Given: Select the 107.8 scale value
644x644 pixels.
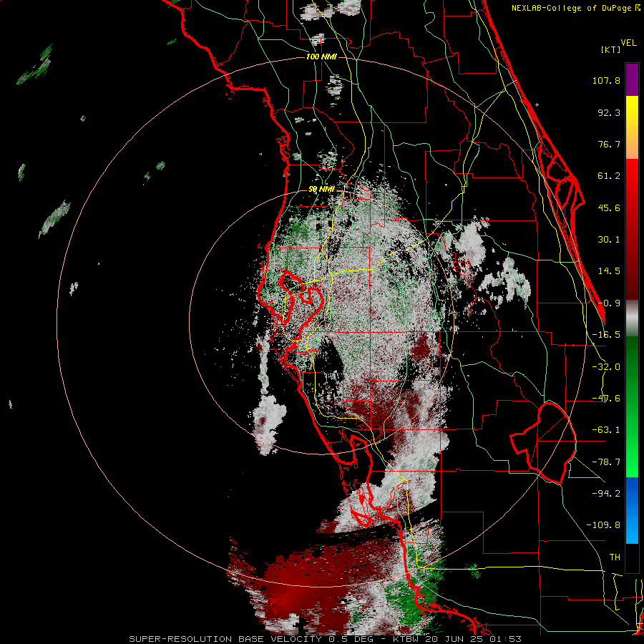Looking at the screenshot, I should pyautogui.click(x=606, y=80).
